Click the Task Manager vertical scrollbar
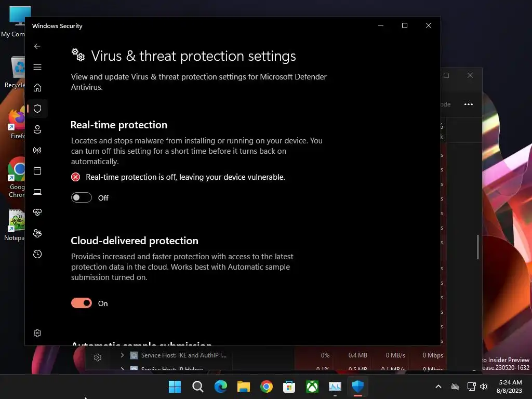532x399 pixels. tap(478, 247)
